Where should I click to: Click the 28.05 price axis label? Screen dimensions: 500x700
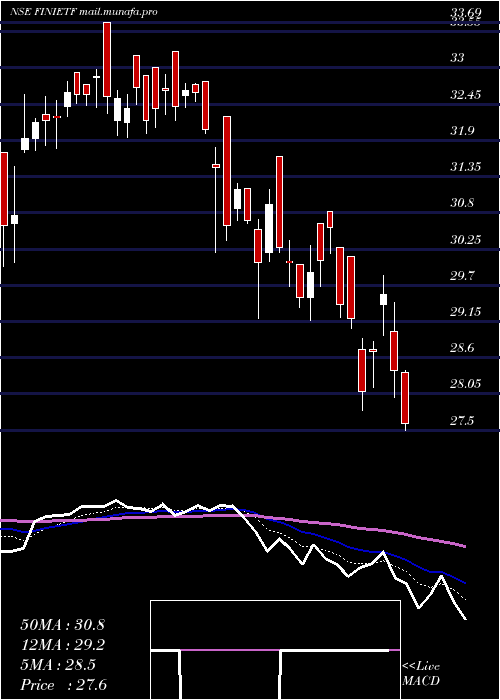(466, 384)
